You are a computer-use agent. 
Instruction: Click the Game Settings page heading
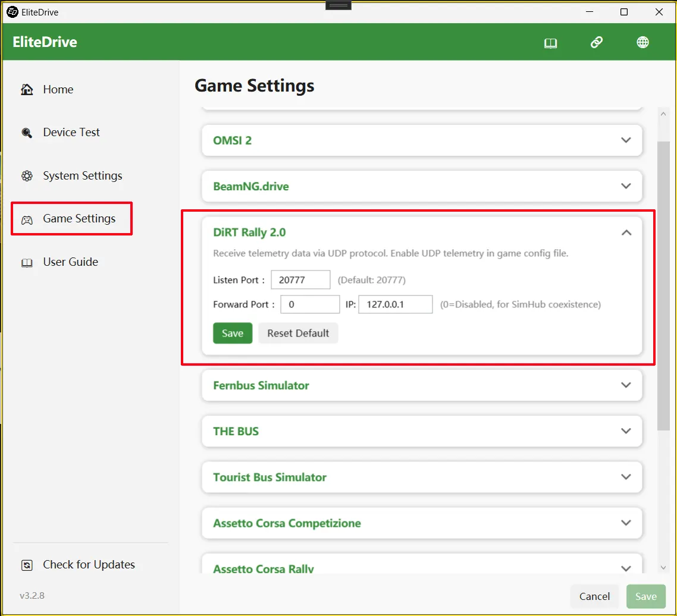point(254,86)
